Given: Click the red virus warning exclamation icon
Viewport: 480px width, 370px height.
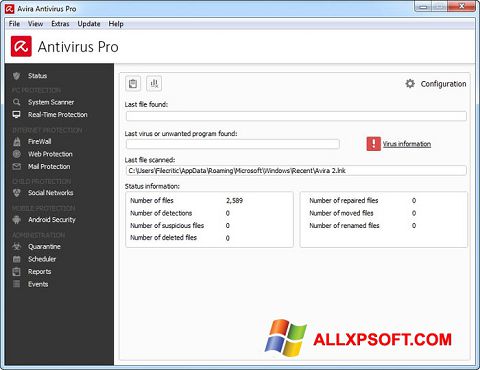Looking at the screenshot, I should point(374,144).
